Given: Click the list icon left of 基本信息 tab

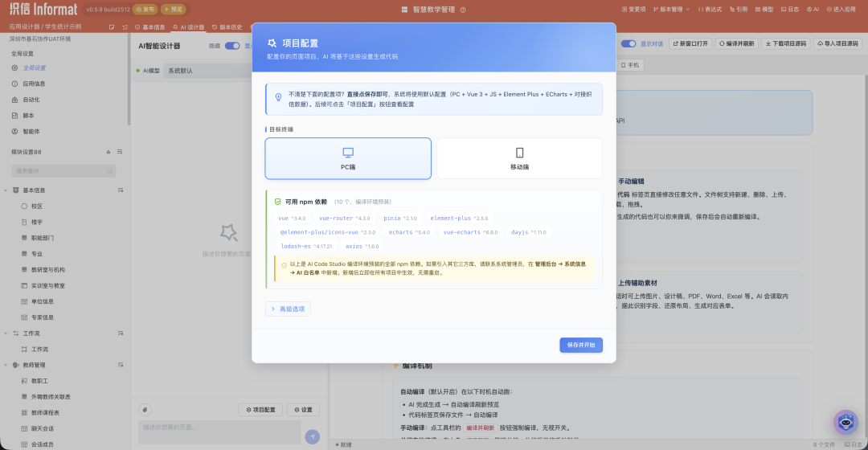Looking at the screenshot, I should tap(125, 27).
